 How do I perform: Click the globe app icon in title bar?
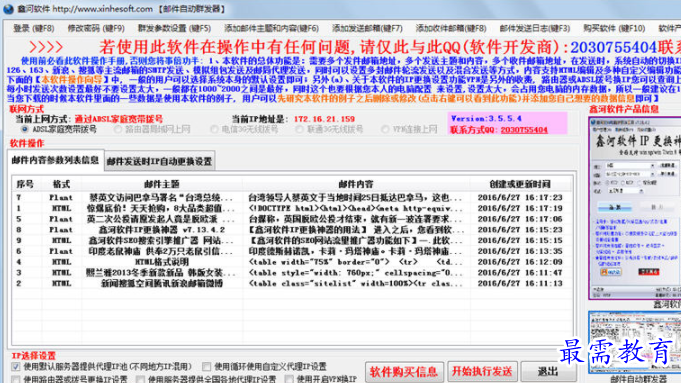(8, 9)
